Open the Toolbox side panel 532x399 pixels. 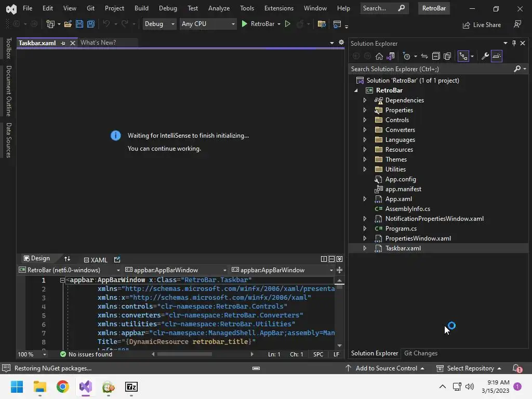(8, 48)
